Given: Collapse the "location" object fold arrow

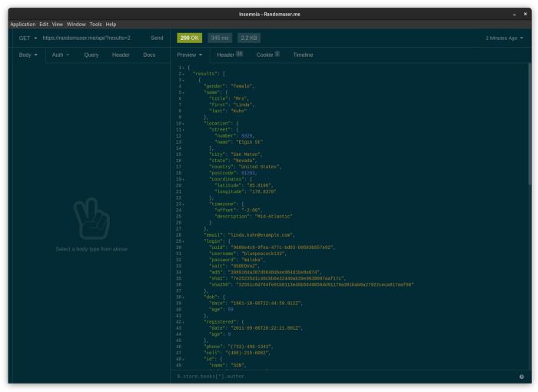Looking at the screenshot, I should point(184,124).
